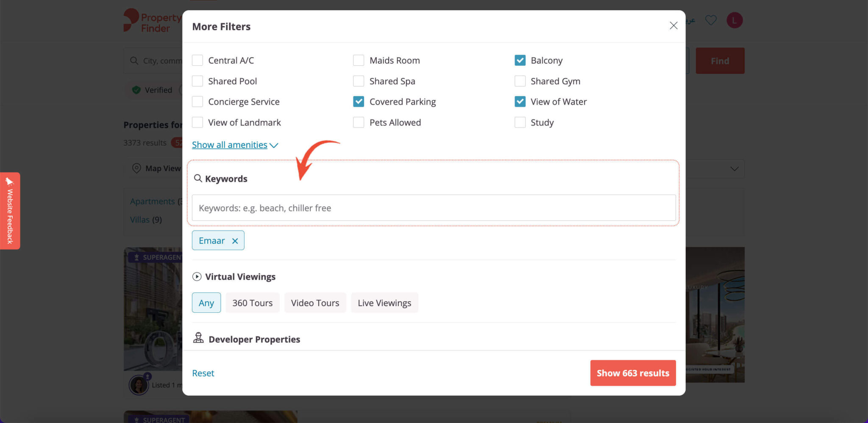Open the Website Feedback side tab
This screenshot has width=868, height=423.
(10, 211)
